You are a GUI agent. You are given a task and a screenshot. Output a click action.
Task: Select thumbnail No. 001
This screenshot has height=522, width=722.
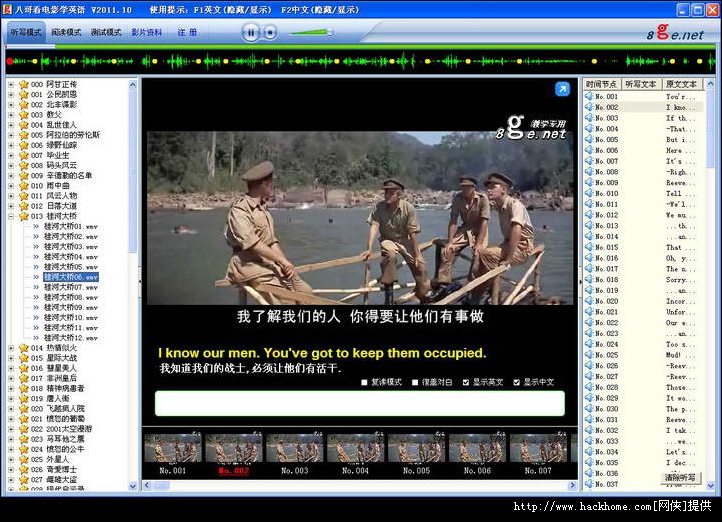tap(173, 452)
